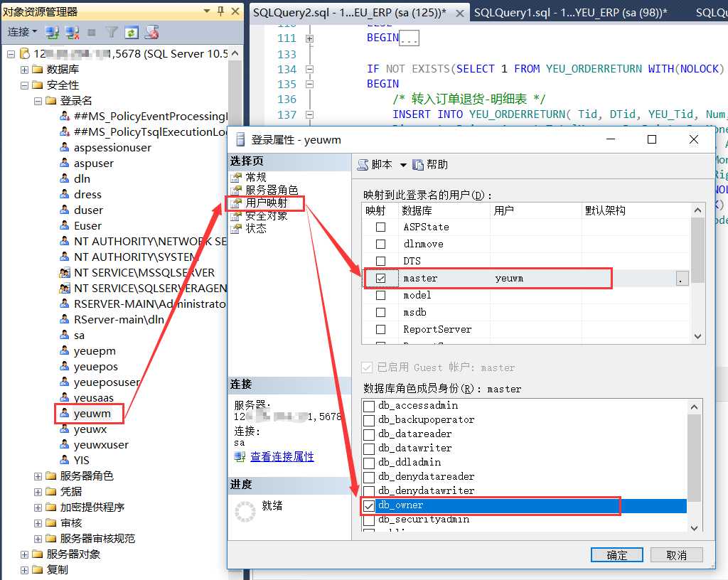Click the disconnect toolbar icon in Object Explorer
Viewport: 728px width, 580px height.
[x=72, y=32]
